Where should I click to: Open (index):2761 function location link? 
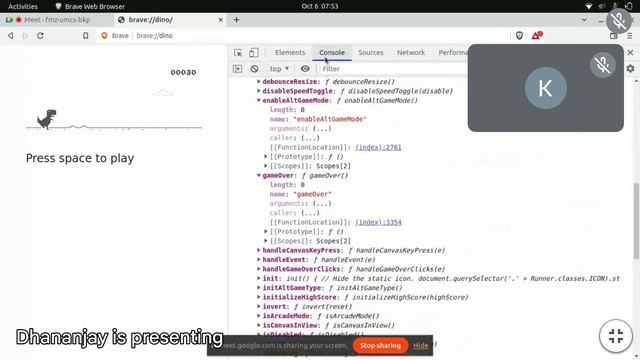(378, 147)
